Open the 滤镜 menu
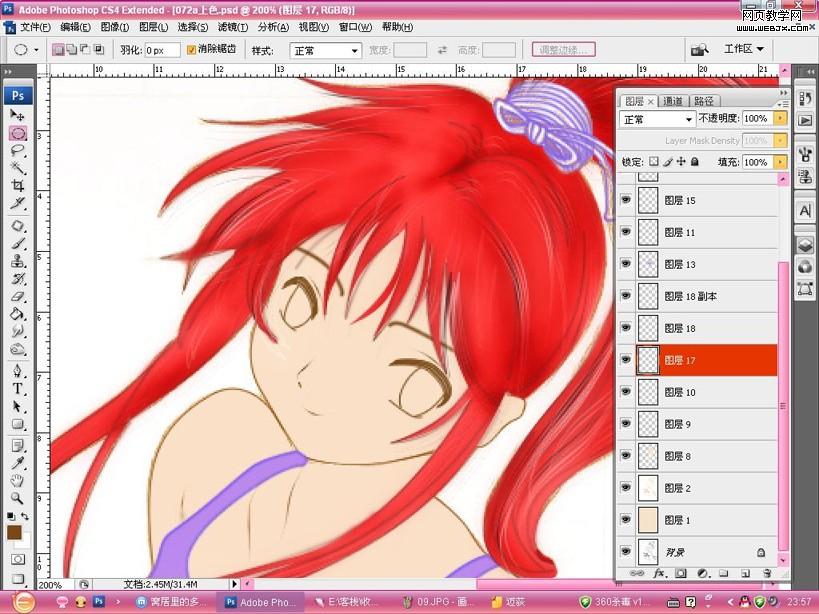The width and height of the screenshot is (819, 614). click(232, 27)
